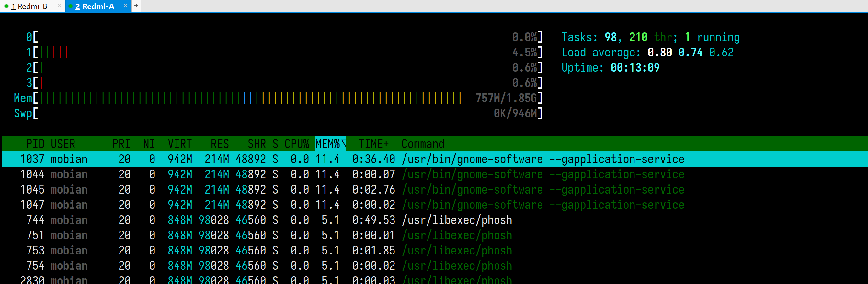The width and height of the screenshot is (868, 284).
Task: Sort by CPU% column header
Action: point(297,144)
